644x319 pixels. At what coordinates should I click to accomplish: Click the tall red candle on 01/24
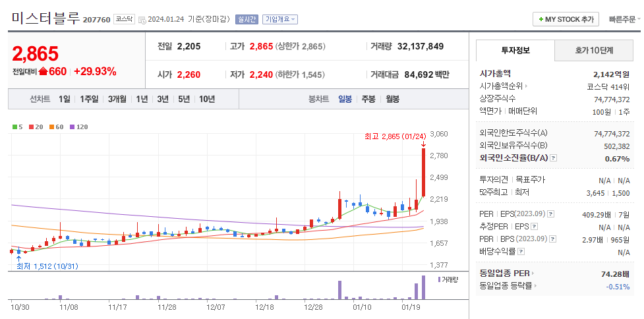pyautogui.click(x=423, y=173)
